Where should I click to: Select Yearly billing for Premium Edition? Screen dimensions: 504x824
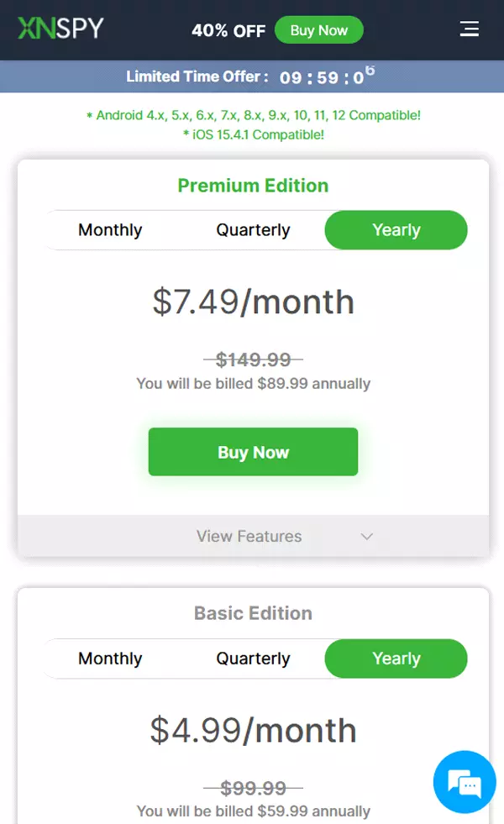pyautogui.click(x=396, y=230)
